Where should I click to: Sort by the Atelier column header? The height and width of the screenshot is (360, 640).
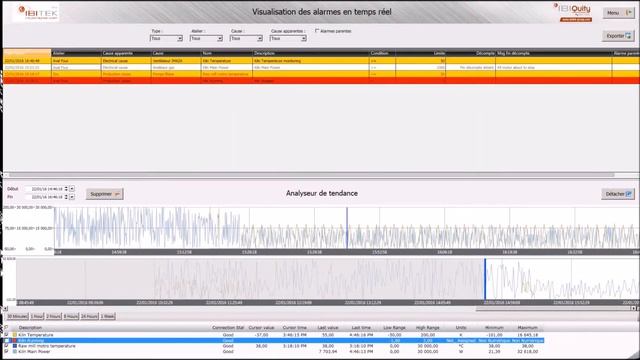coord(76,53)
